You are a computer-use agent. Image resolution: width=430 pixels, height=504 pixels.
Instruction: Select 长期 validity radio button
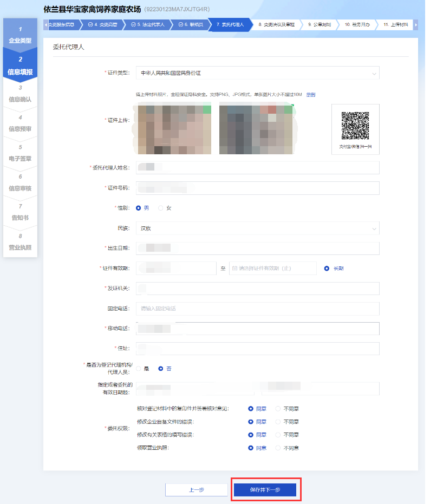pos(327,269)
